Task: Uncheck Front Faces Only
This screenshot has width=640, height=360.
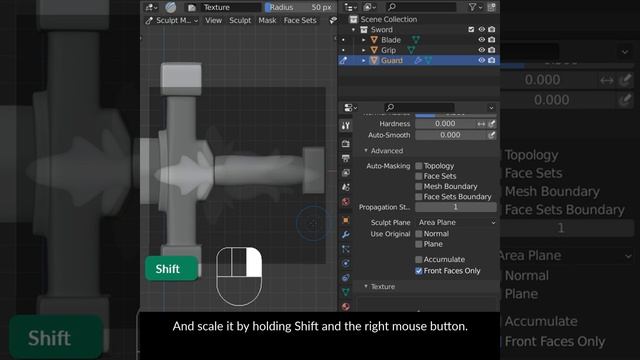Action: (x=419, y=271)
